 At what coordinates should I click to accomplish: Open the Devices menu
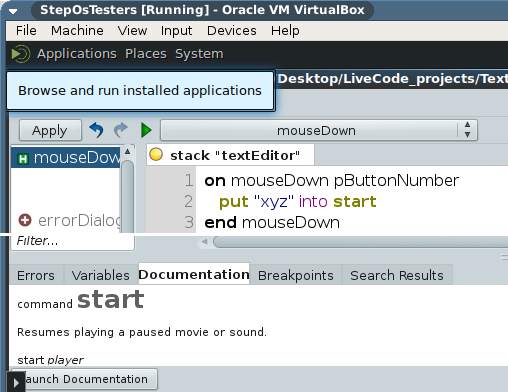pyautogui.click(x=232, y=31)
